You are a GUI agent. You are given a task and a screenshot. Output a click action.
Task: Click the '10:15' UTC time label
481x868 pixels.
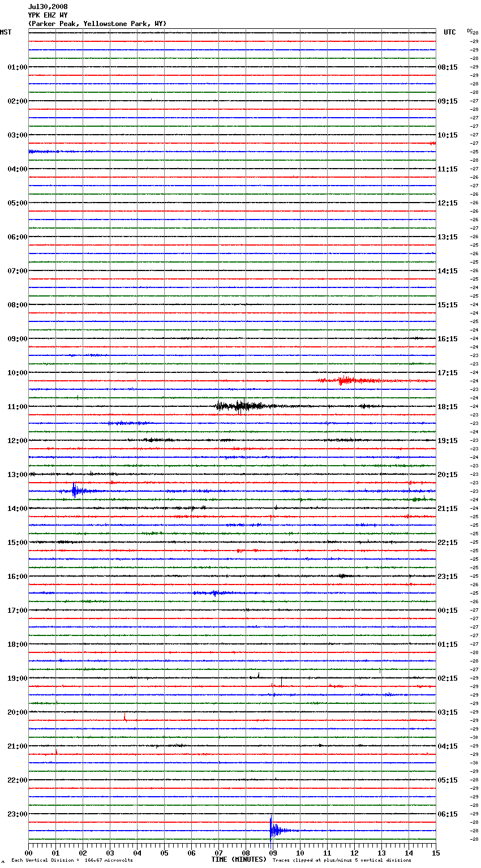point(448,135)
